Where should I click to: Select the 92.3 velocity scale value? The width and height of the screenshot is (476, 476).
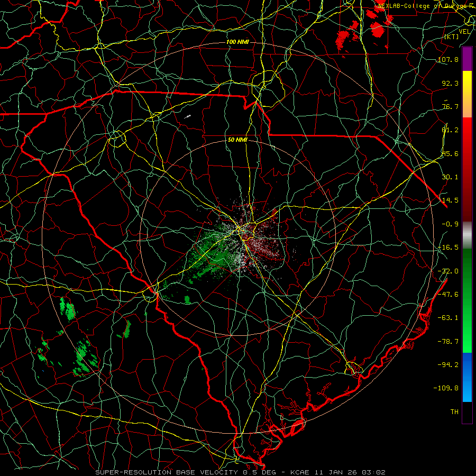pyautogui.click(x=450, y=83)
